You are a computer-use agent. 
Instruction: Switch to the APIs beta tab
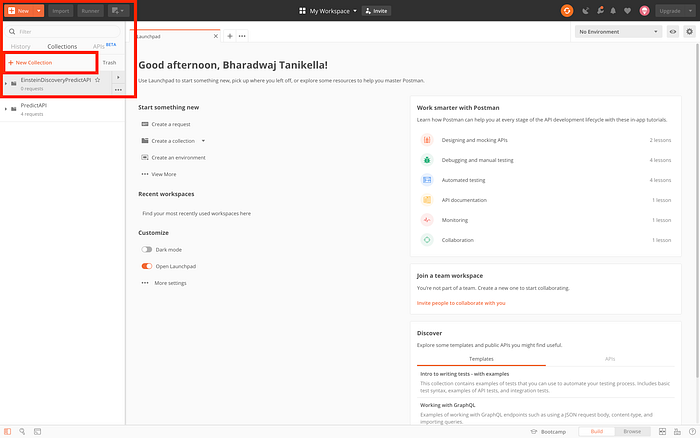point(104,46)
